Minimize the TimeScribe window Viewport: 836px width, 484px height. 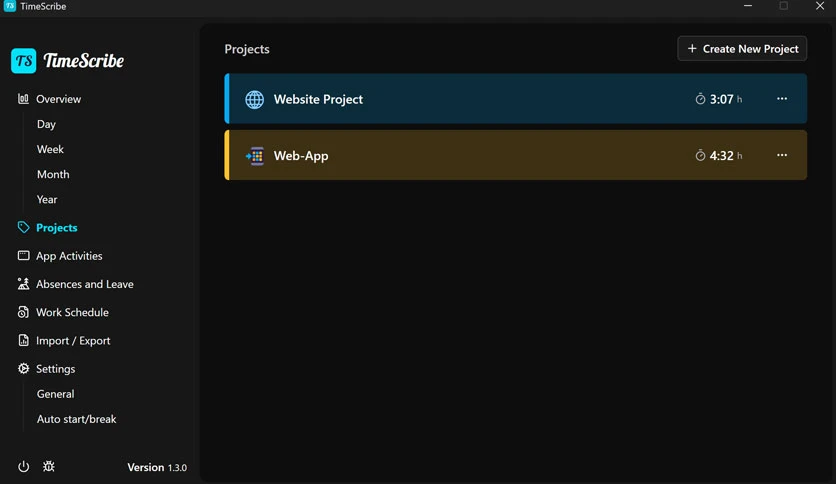click(748, 6)
